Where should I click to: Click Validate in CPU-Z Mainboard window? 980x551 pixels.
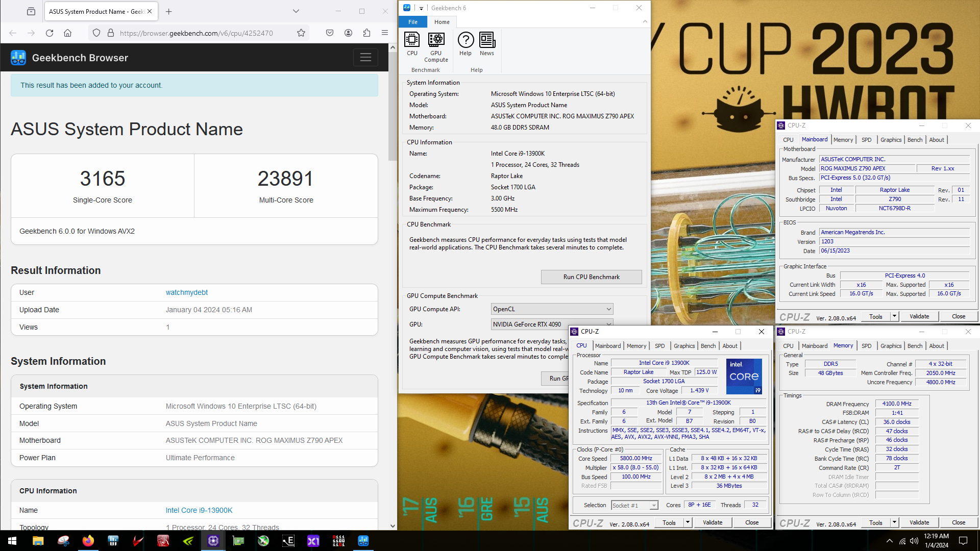point(919,316)
